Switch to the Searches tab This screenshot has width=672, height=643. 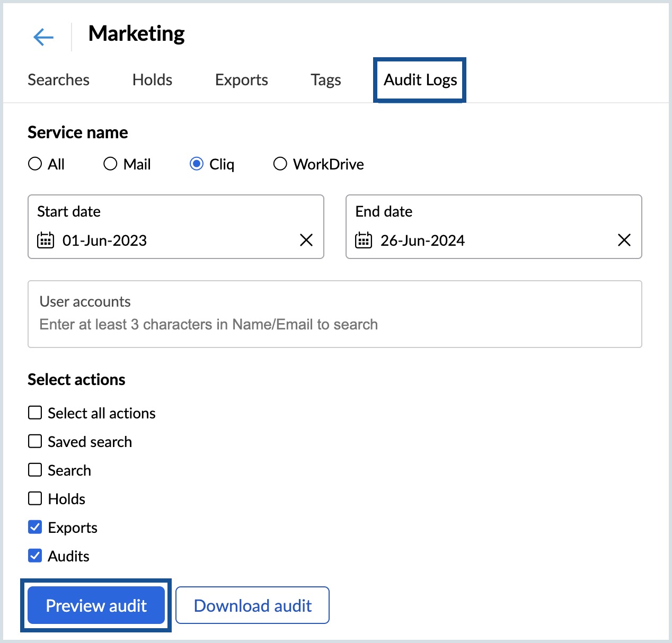[58, 80]
